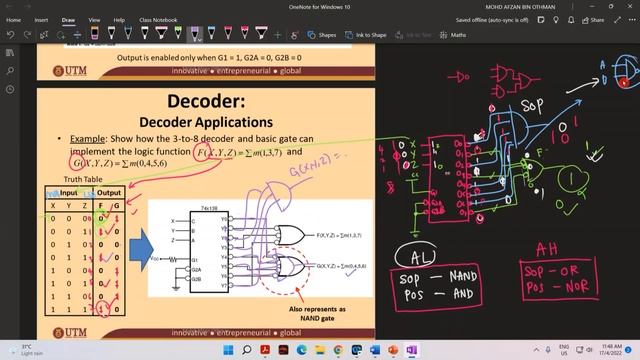Click the 74x138 decoder diagram image

click(260, 248)
